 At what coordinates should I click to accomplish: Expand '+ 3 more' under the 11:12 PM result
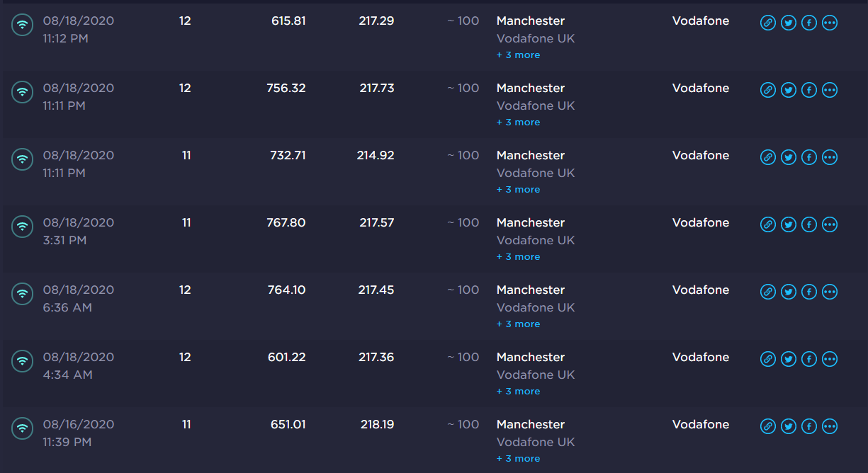click(x=518, y=55)
